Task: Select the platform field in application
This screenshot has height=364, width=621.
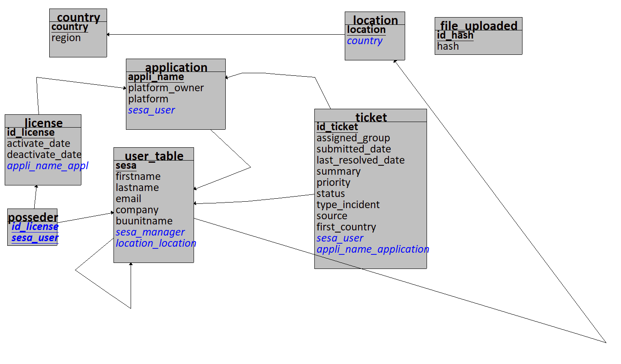Action: click(148, 99)
